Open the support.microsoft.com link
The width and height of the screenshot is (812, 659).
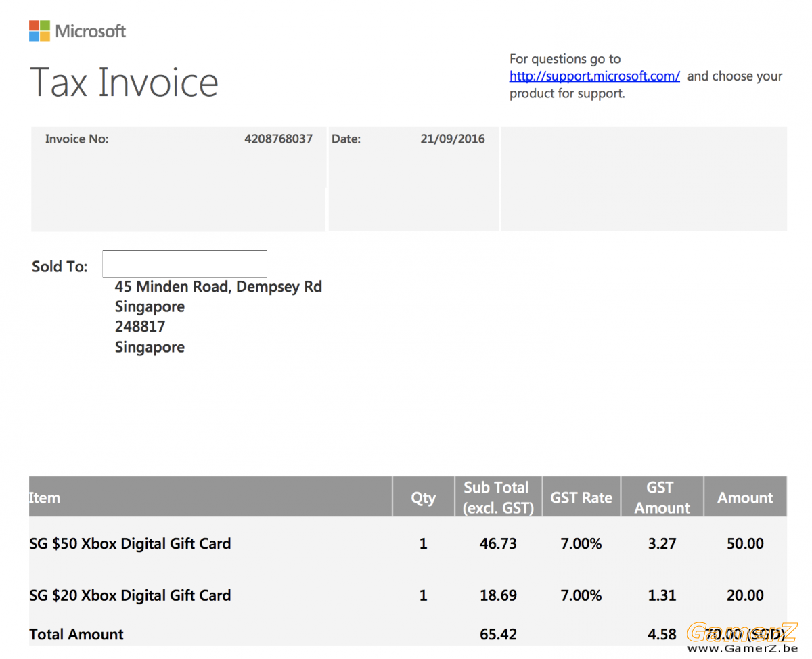tap(595, 76)
